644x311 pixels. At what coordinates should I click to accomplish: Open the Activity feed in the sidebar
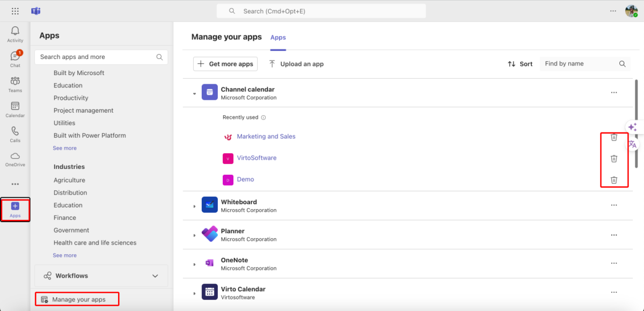pyautogui.click(x=15, y=33)
